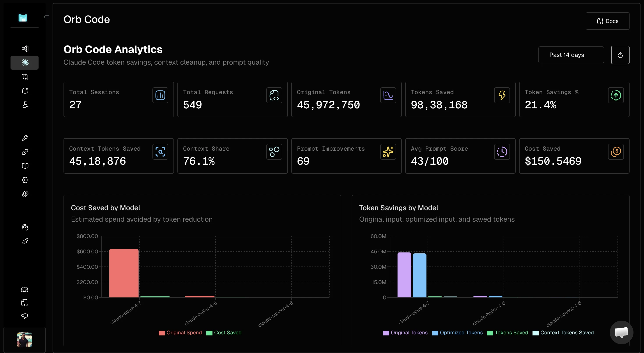Open the Discord sidebar icon
This screenshot has height=353, width=644.
pos(25,289)
